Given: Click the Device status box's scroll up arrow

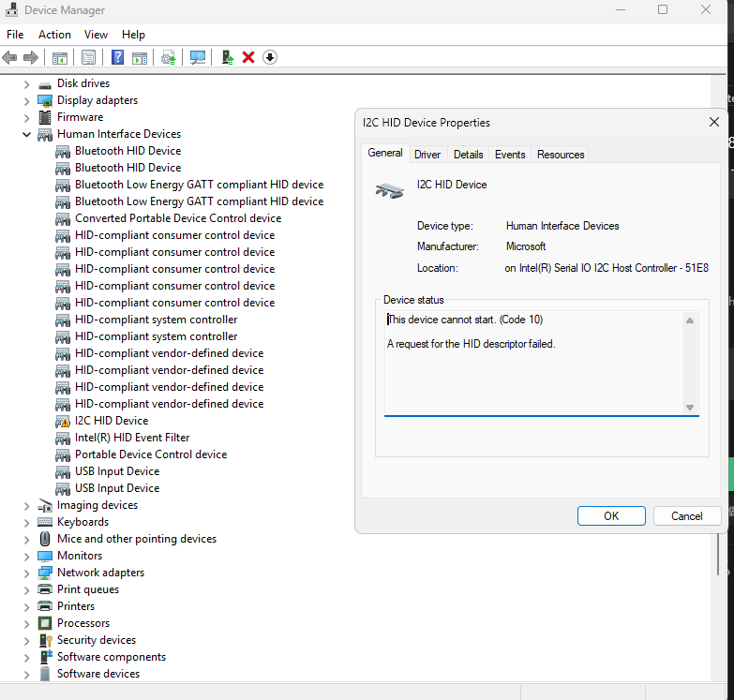Looking at the screenshot, I should click(x=690, y=320).
